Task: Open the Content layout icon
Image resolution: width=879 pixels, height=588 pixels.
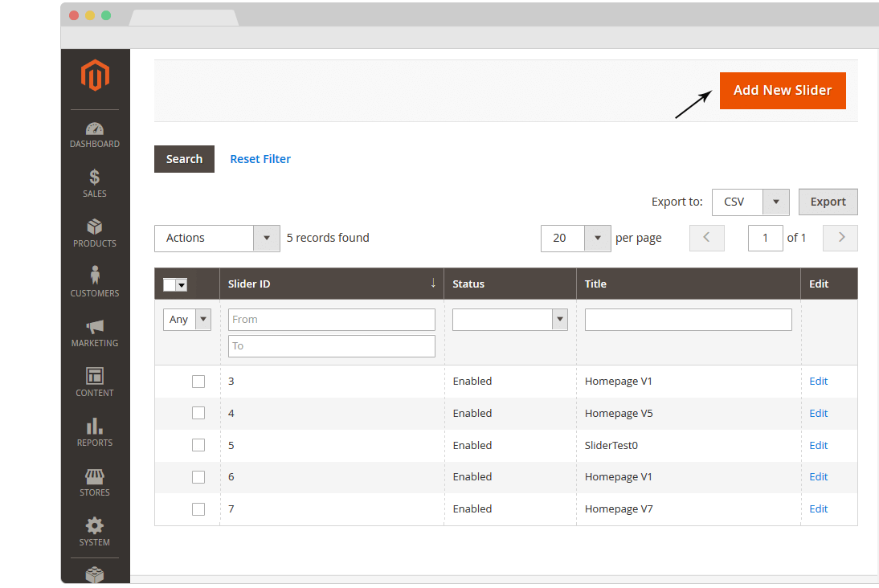Action: coord(95,376)
